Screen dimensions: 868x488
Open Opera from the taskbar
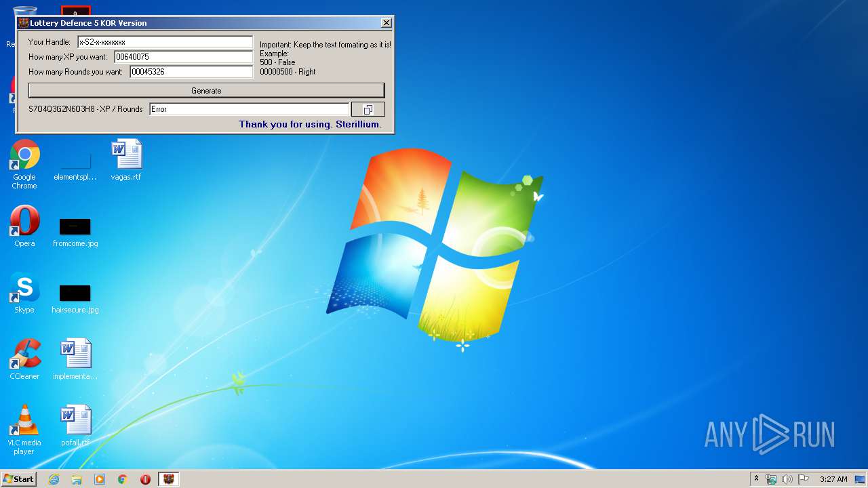[145, 479]
